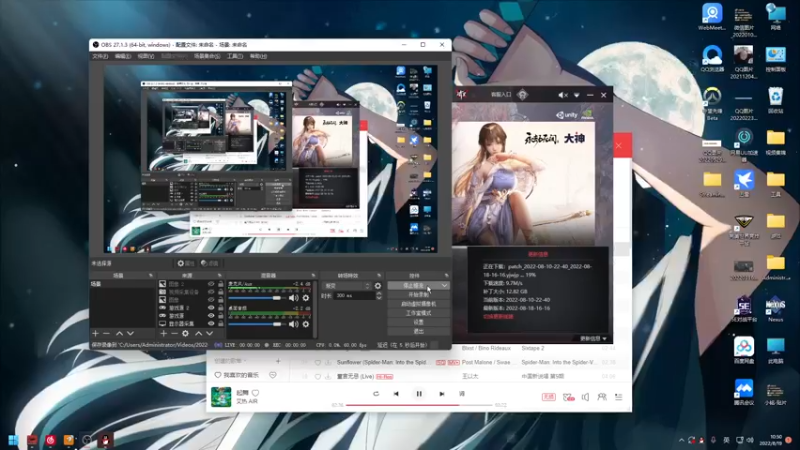This screenshot has height=450, width=800.
Task: Move the scene down in the scenes list
Action: point(131,333)
